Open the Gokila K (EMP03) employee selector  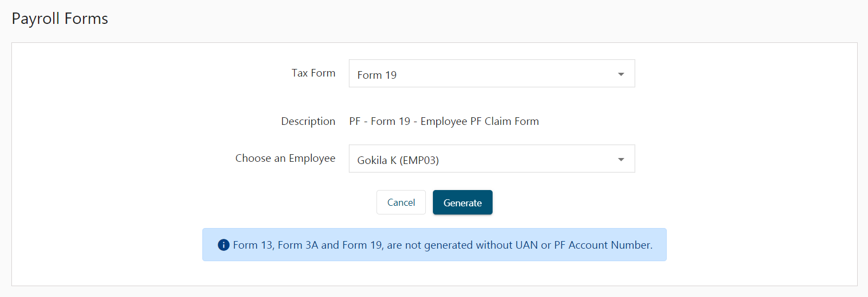click(492, 159)
